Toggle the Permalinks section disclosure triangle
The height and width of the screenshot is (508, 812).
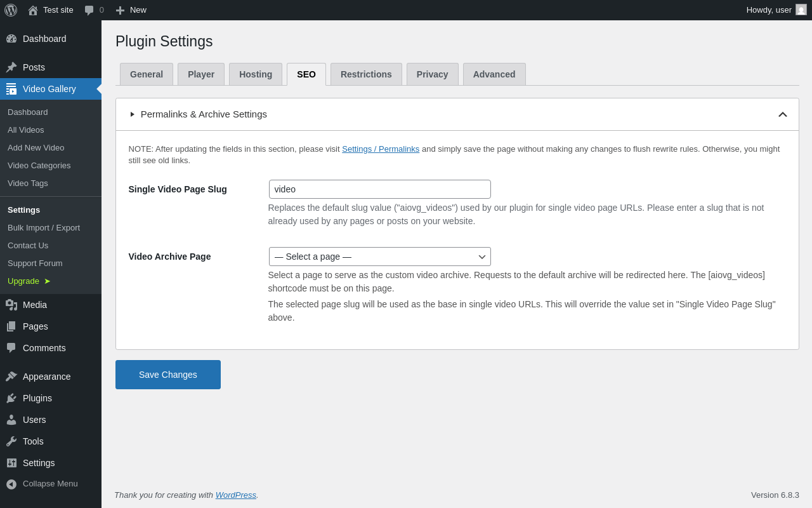click(133, 114)
